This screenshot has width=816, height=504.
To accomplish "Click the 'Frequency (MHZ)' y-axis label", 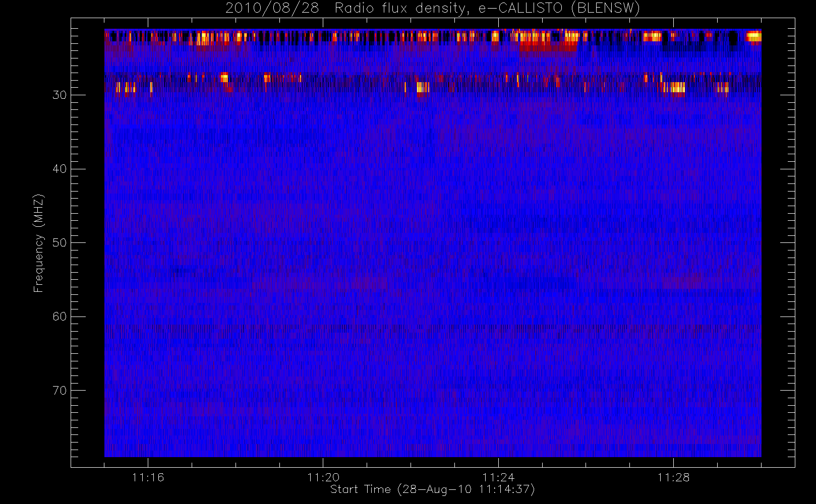I will coord(38,243).
